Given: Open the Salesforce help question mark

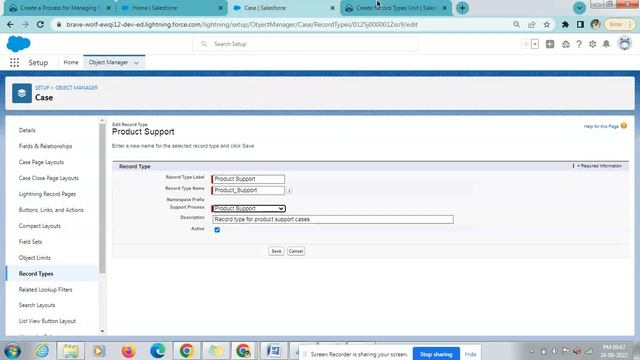Looking at the screenshot, I should pyautogui.click(x=579, y=44).
